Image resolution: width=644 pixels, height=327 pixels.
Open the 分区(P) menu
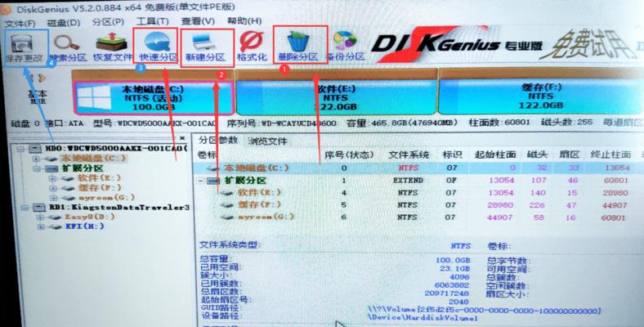click(108, 23)
